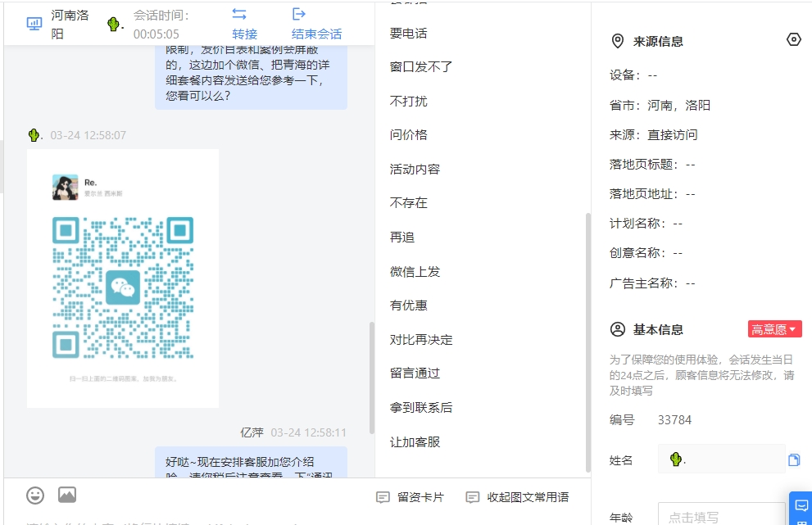Viewport: 812px width, 525px height.
Task: Click the 姓名 name field
Action: point(722,459)
